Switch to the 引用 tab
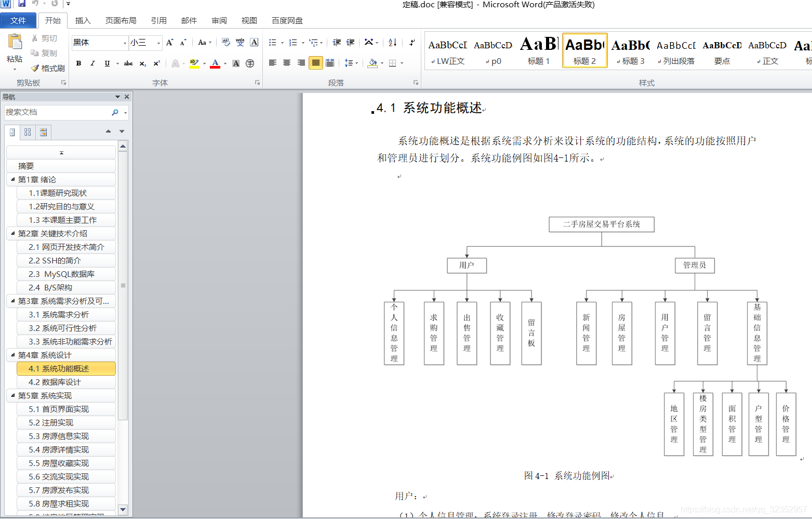Viewport: 812px width, 519px height. click(158, 21)
